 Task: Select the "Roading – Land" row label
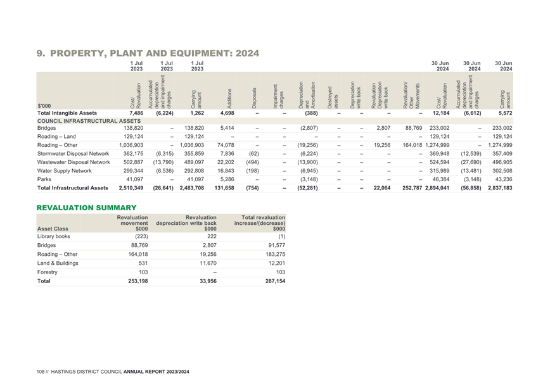click(x=56, y=136)
